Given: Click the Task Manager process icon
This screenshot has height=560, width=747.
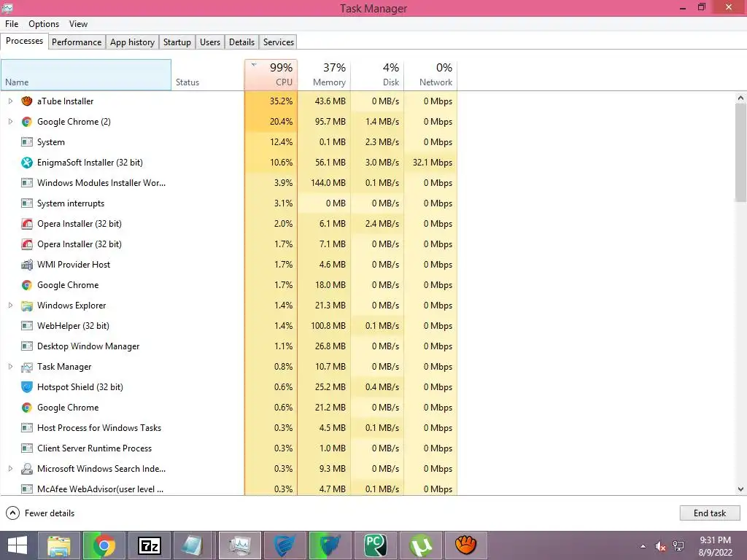Looking at the screenshot, I should [27, 367].
